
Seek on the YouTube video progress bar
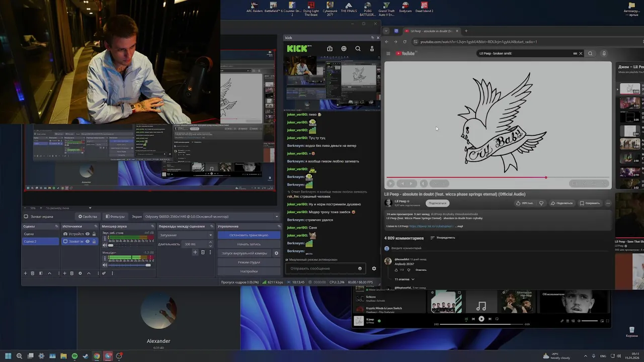pyautogui.click(x=498, y=177)
